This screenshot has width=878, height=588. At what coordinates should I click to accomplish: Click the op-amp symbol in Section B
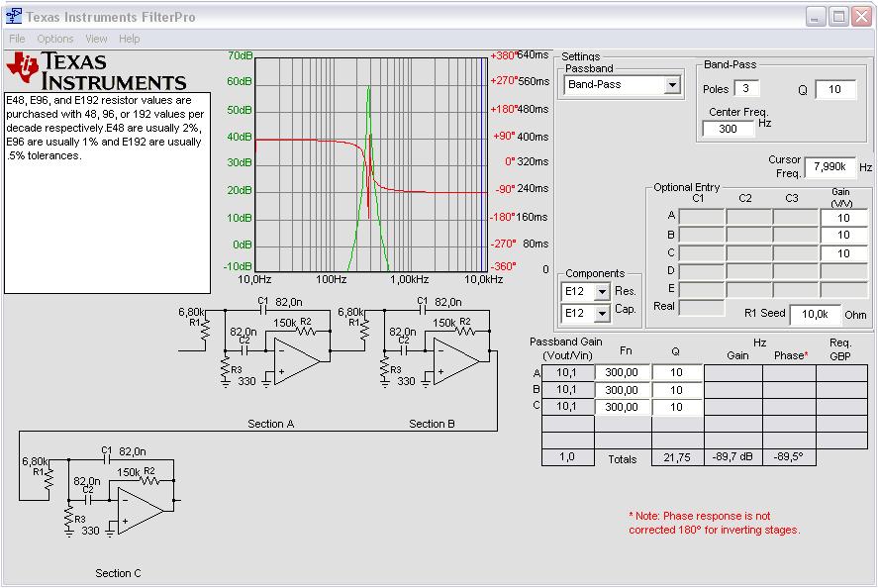click(455, 361)
